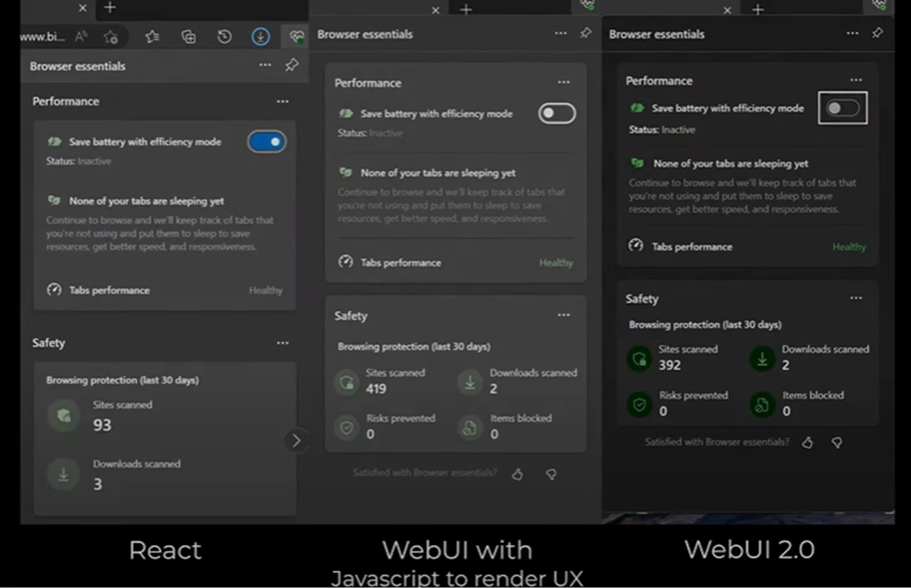Pin the middle WebUI Browser essentials panel
Image resolution: width=911 pixels, height=588 pixels.
[x=586, y=33]
